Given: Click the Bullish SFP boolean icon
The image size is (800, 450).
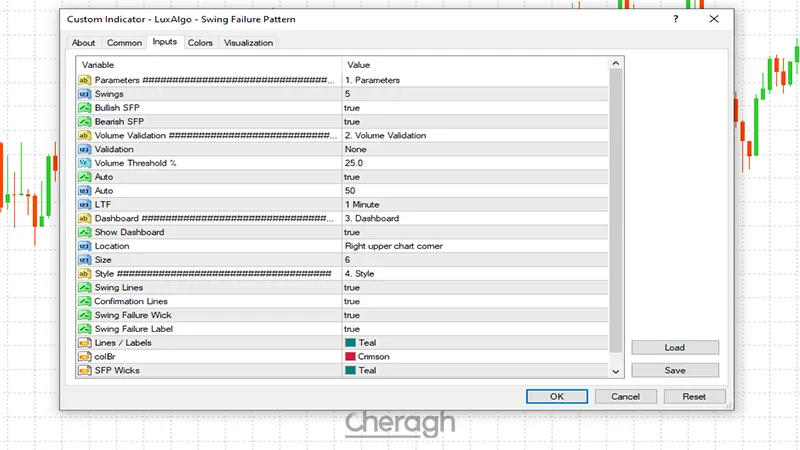Looking at the screenshot, I should pyautogui.click(x=84, y=108).
